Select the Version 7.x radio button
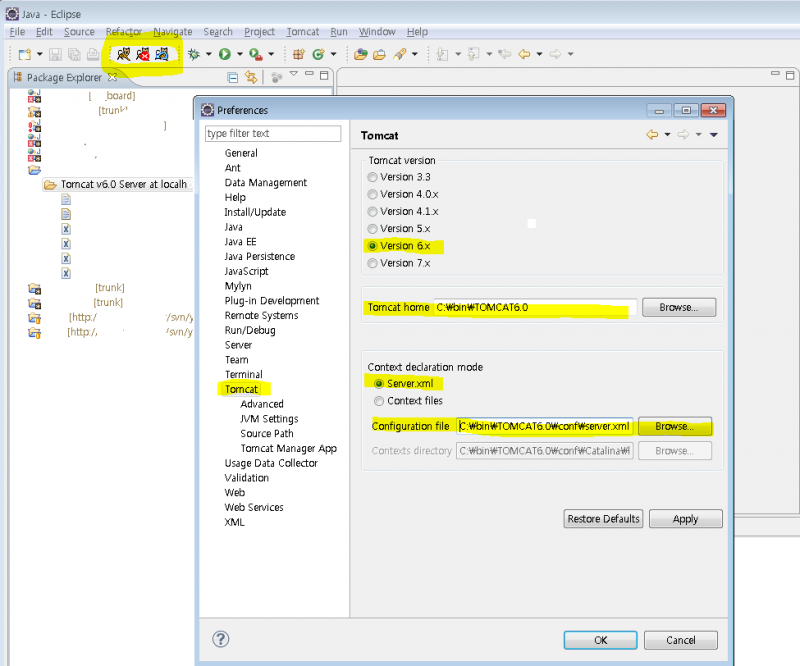Screen dimensions: 800x666 pos(373,263)
